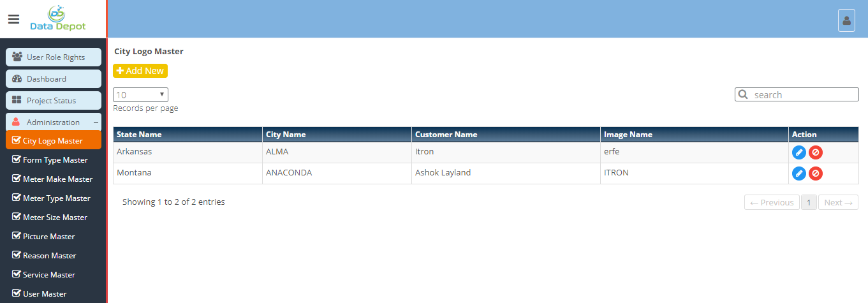868x303 pixels.
Task: Open the user profile icon
Action: click(x=846, y=20)
